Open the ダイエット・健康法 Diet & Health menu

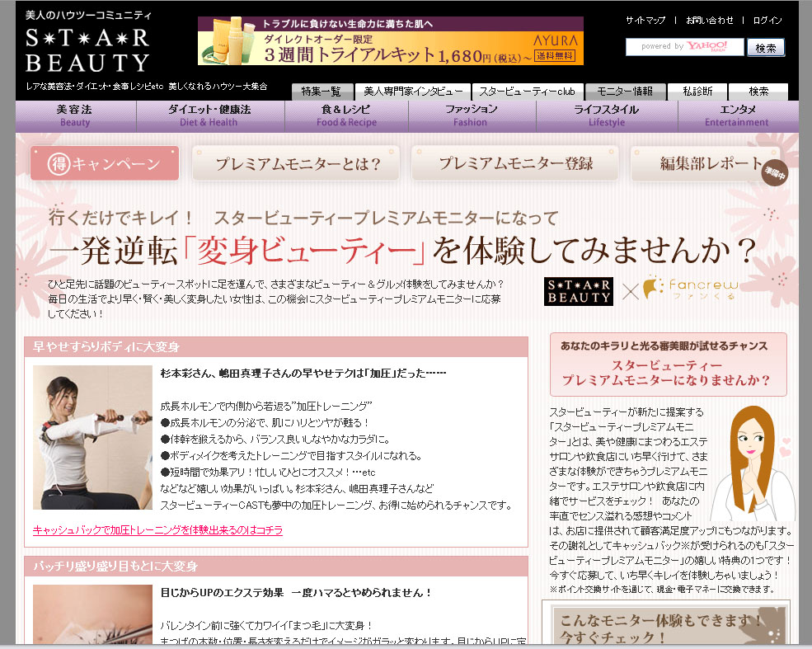pos(209,116)
